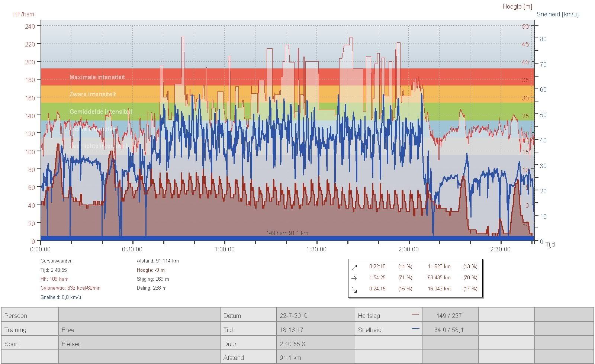Select the Gemiddelde intensiteit green zone label

[x=101, y=112]
